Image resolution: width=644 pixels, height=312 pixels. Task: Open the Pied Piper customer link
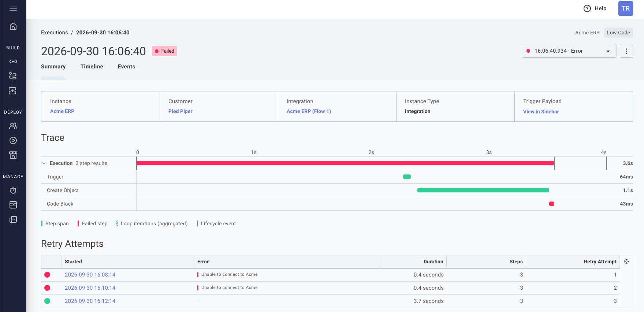180,111
